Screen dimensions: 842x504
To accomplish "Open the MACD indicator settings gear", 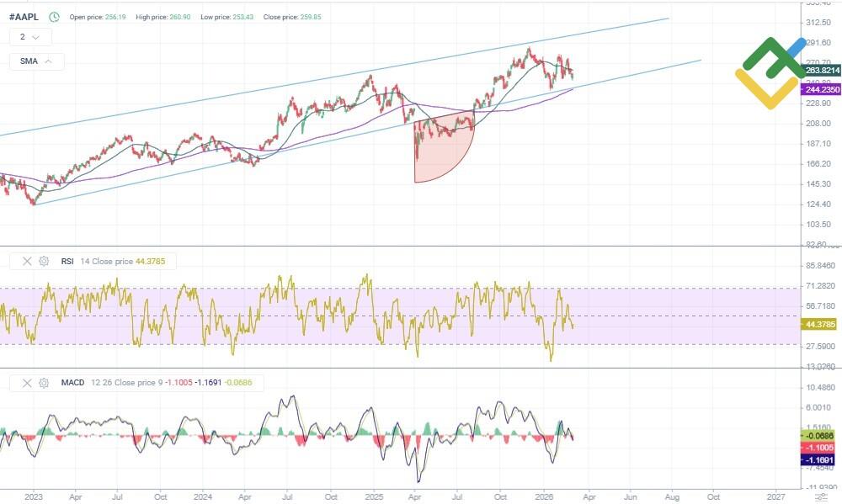I will point(44,383).
